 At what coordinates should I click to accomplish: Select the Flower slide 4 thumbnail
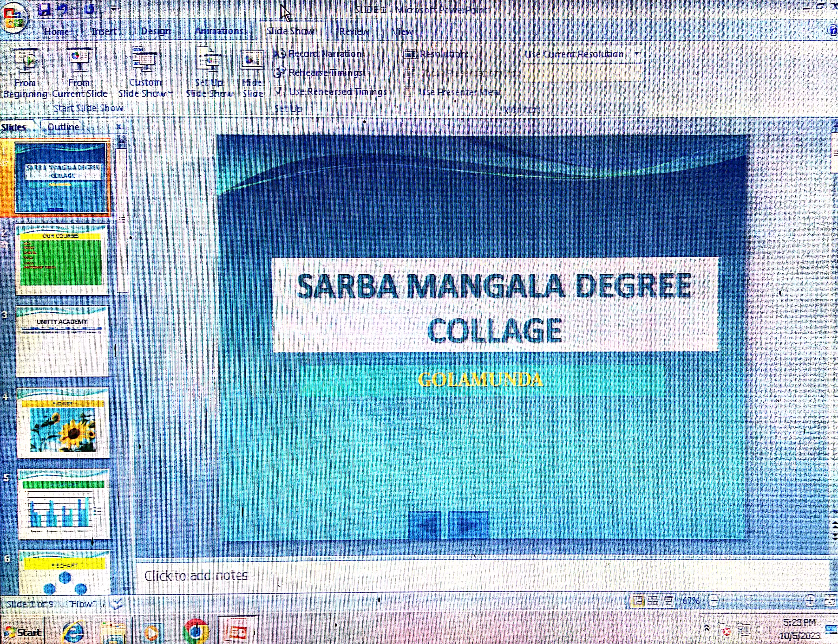pyautogui.click(x=63, y=423)
